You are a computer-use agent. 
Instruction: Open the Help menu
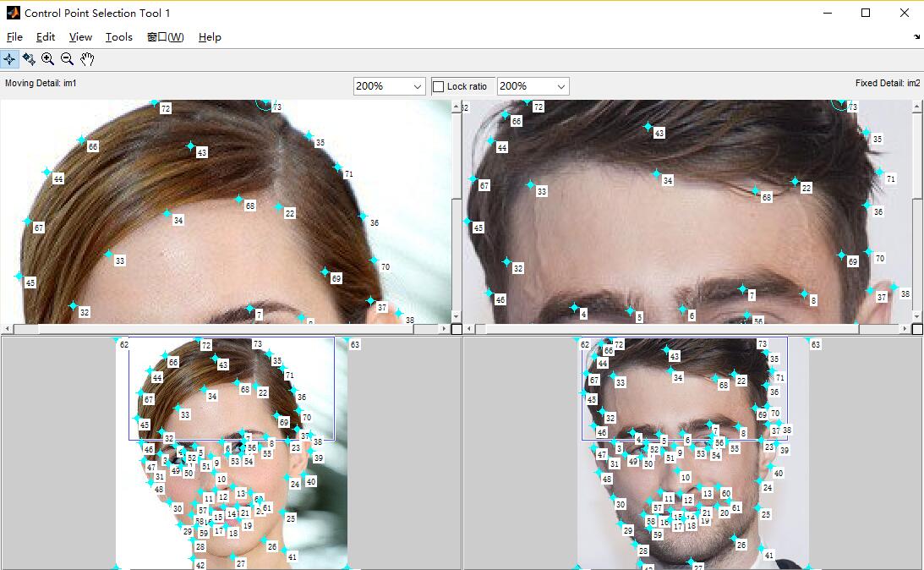(x=210, y=37)
